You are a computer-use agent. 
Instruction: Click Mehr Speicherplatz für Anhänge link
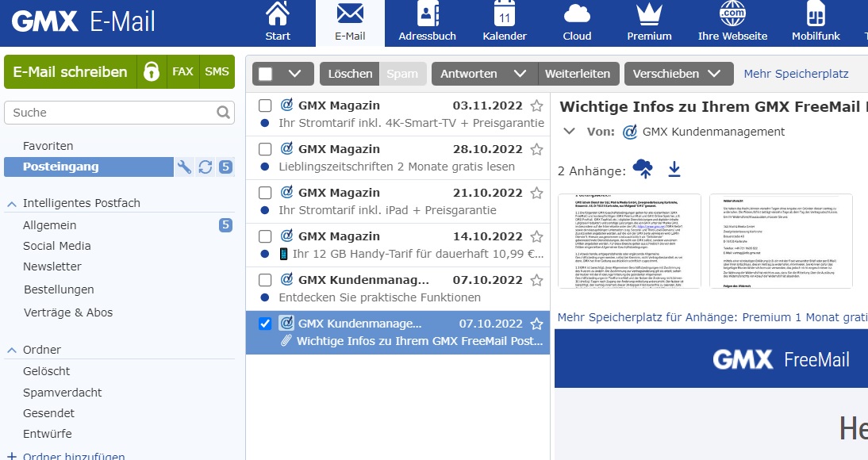712,317
